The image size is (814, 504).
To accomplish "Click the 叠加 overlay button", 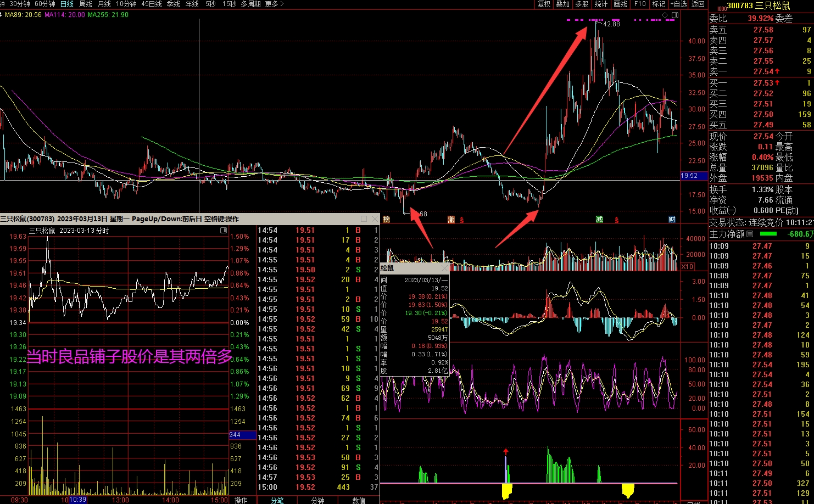I will click(563, 4).
